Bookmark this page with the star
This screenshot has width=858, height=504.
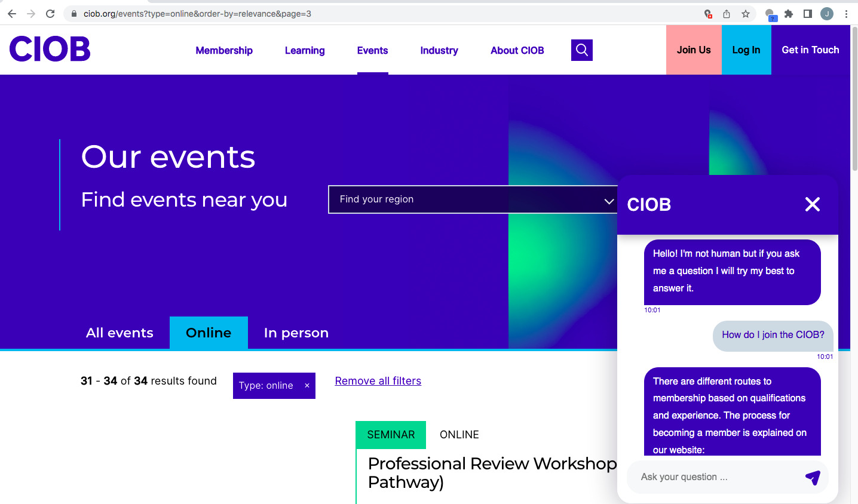746,13
